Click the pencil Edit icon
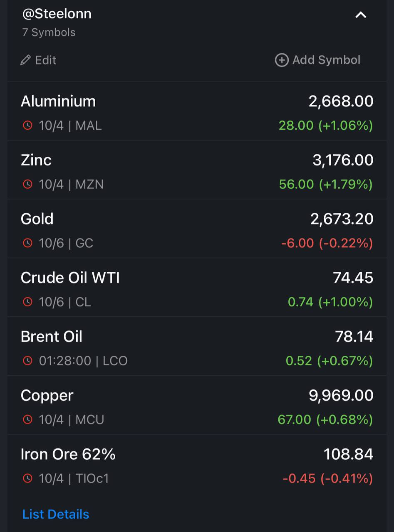This screenshot has width=394, height=532. 25,60
